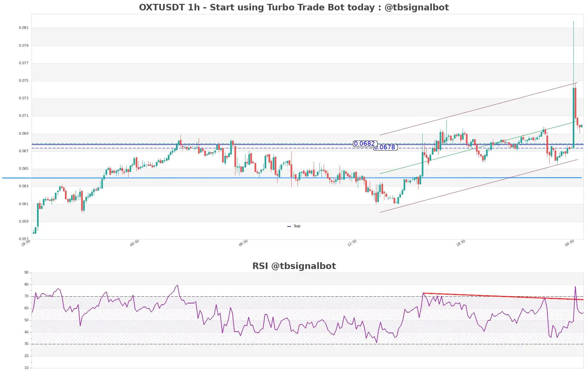Click the tall spike candle wick near 0.081

point(573,55)
